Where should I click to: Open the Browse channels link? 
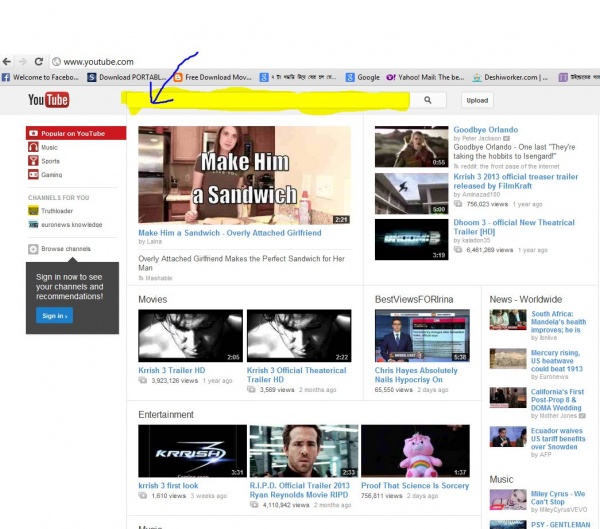(66, 249)
